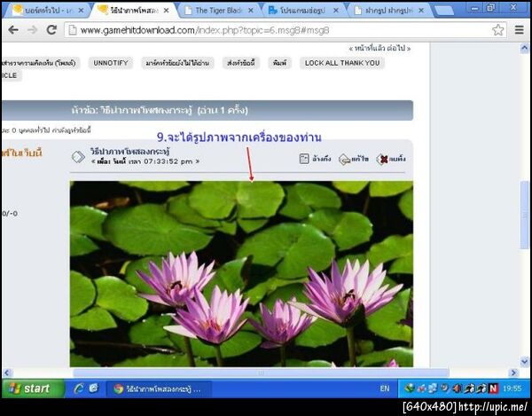
Task: Close The Tiger Blade tab
Action: point(251,11)
